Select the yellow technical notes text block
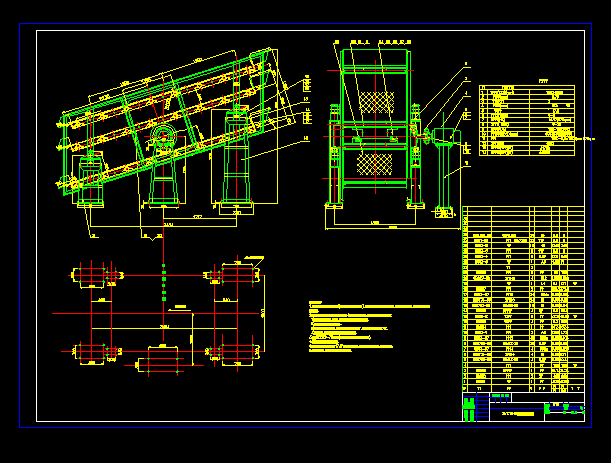The image size is (611, 463). pos(369,327)
